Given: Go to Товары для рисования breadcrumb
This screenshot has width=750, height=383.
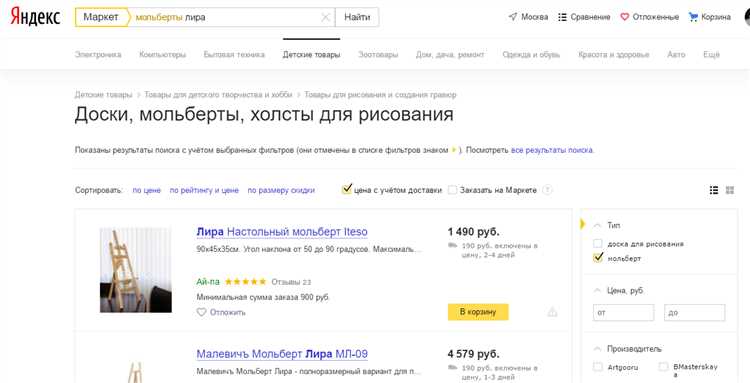Looking at the screenshot, I should (380, 95).
